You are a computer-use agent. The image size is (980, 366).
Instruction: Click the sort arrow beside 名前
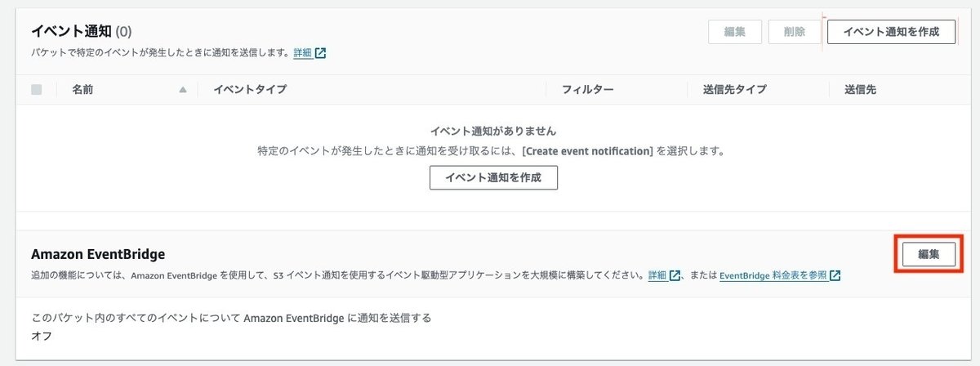point(183,90)
